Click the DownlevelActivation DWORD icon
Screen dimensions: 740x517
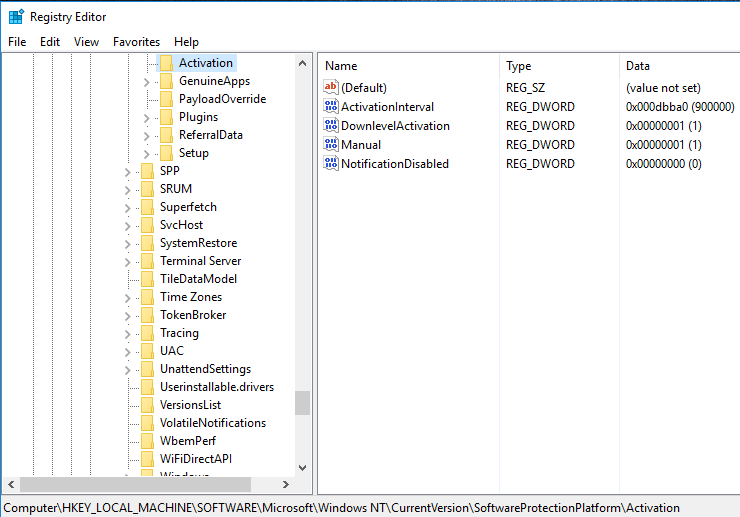pyautogui.click(x=331, y=125)
